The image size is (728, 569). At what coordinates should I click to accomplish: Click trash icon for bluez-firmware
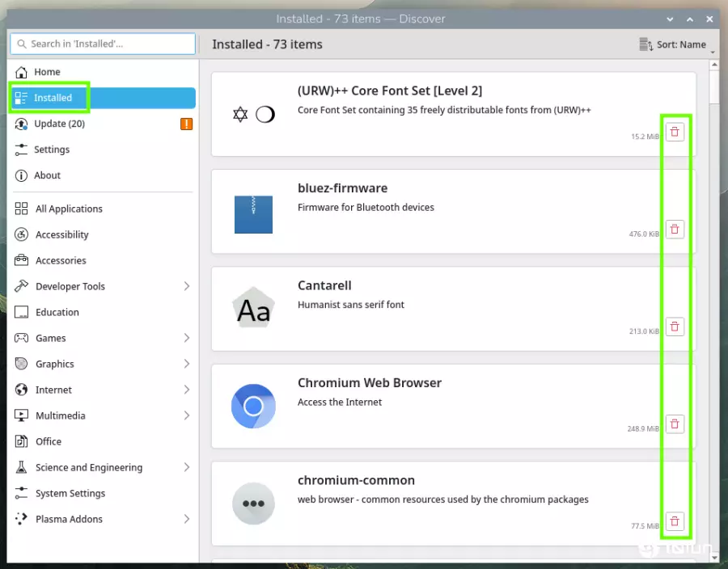675,230
